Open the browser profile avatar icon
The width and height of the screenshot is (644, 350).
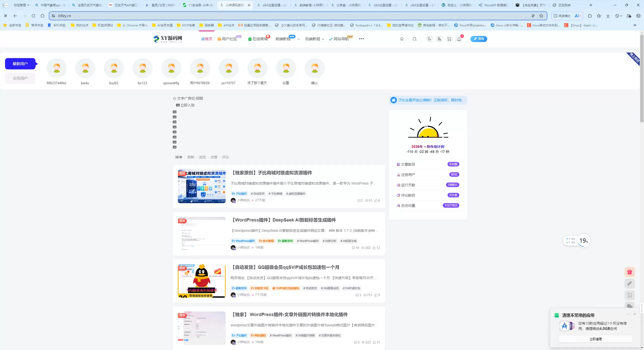pos(638,16)
